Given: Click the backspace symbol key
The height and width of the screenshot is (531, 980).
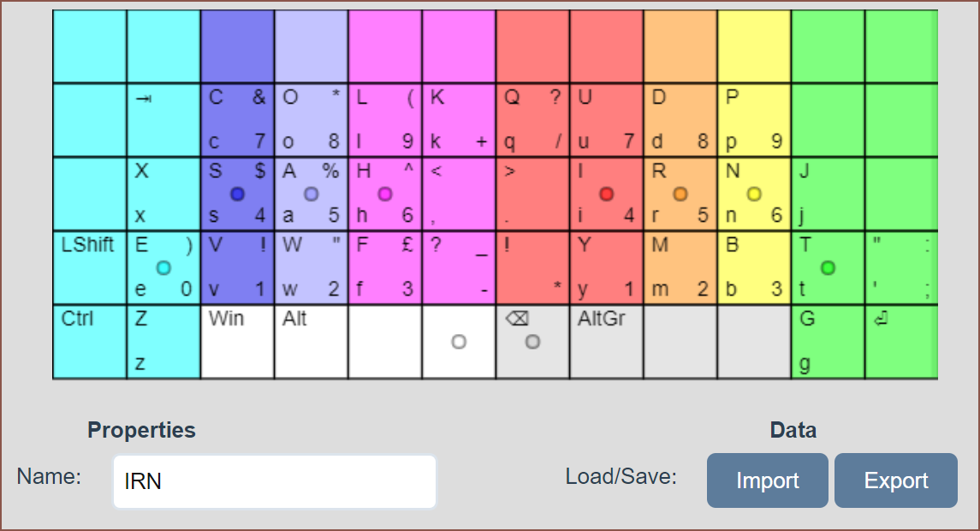Looking at the screenshot, I should click(532, 342).
